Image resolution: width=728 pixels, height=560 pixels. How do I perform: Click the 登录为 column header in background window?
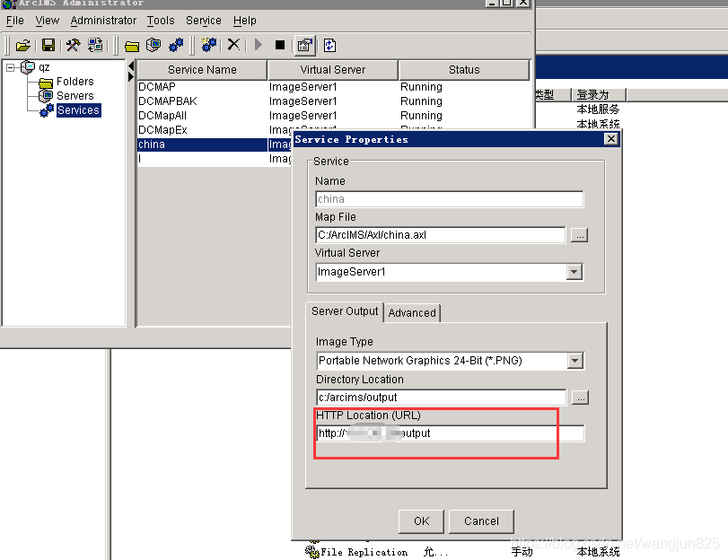[x=599, y=95]
